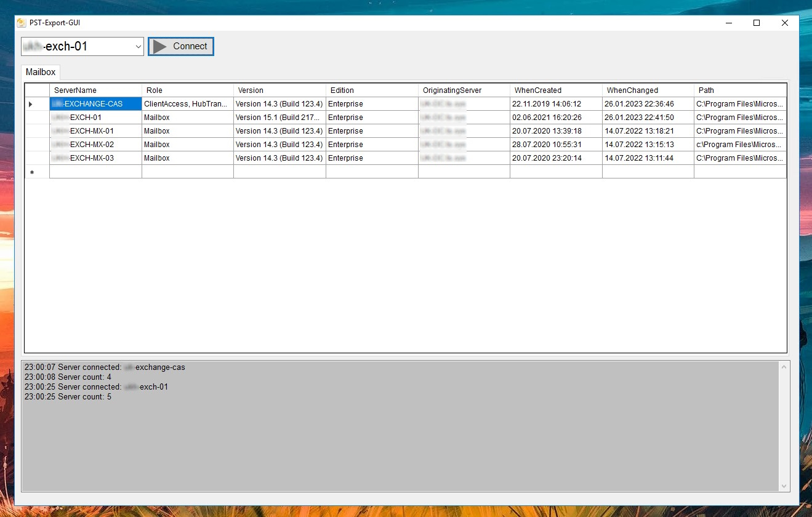Click WhenChanged cell 26.01.2023 22:41:50
Image resolution: width=812 pixels, height=517 pixels.
click(x=648, y=118)
